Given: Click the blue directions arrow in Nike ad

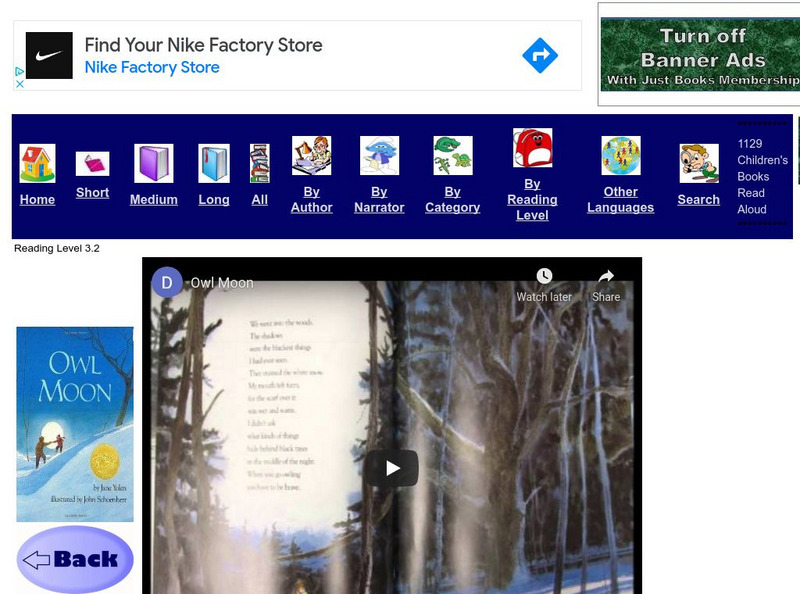Looking at the screenshot, I should [x=540, y=55].
